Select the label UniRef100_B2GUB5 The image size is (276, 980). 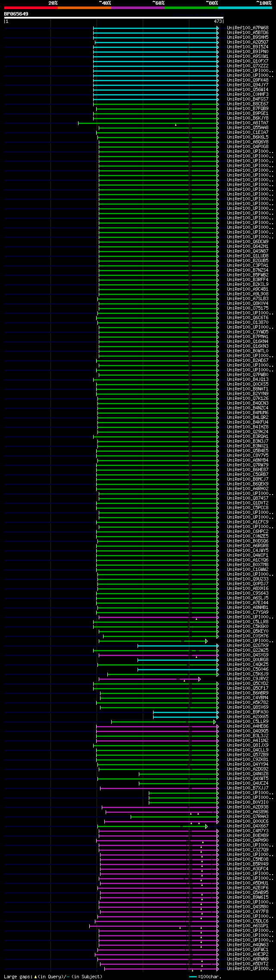[248, 261]
